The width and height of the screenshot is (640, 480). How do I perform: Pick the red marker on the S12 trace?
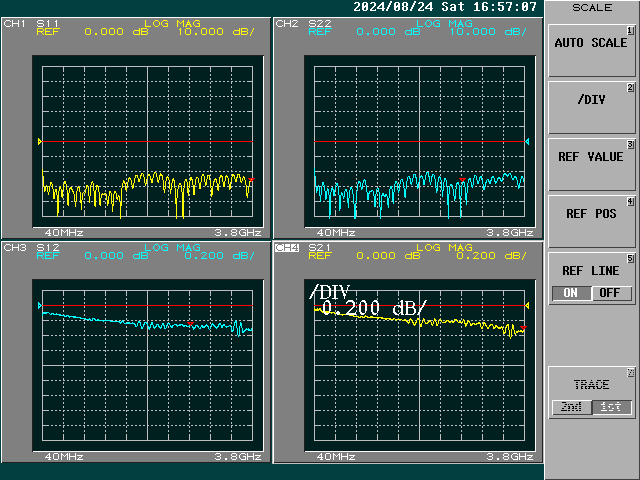click(191, 323)
